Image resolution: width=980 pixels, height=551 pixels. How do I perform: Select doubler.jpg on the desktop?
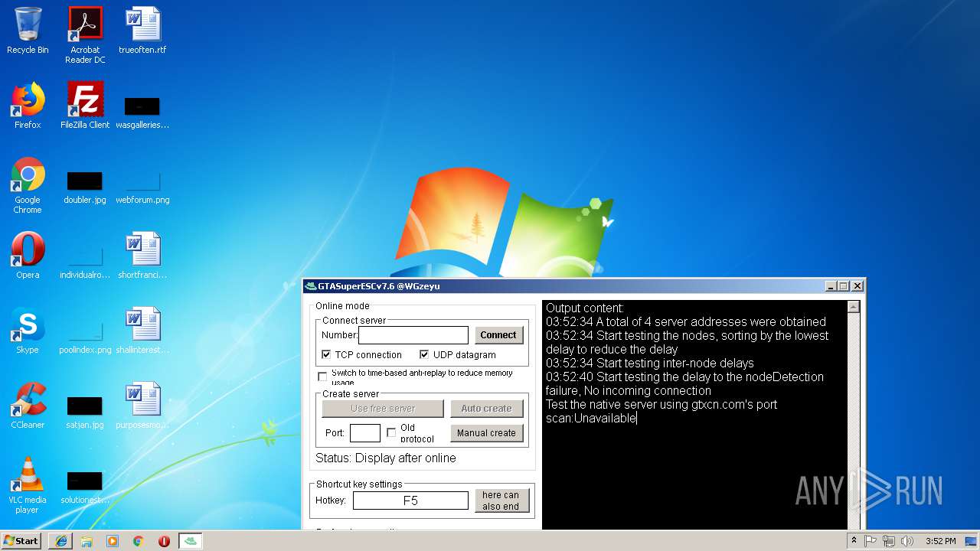click(x=85, y=187)
